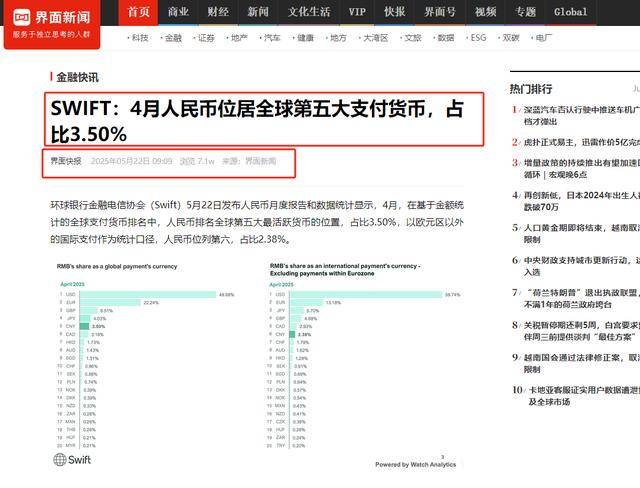Image resolution: width=640 pixels, height=488 pixels.
Task: Open the 科技 sub-category link
Action: point(138,38)
